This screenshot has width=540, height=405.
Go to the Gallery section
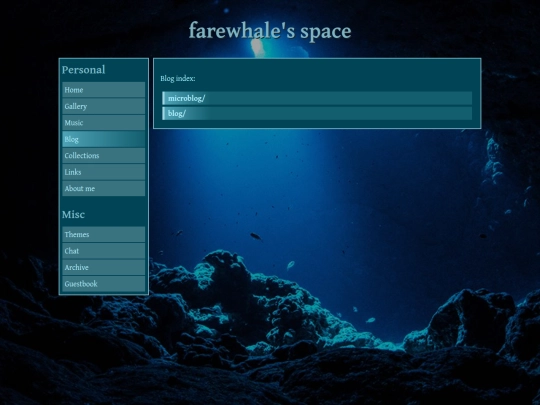pos(104,106)
